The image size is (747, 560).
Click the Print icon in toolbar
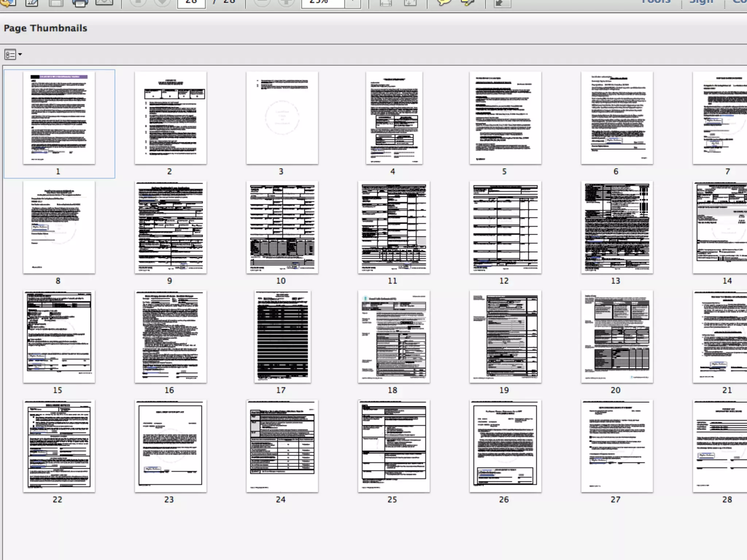[80, 3]
